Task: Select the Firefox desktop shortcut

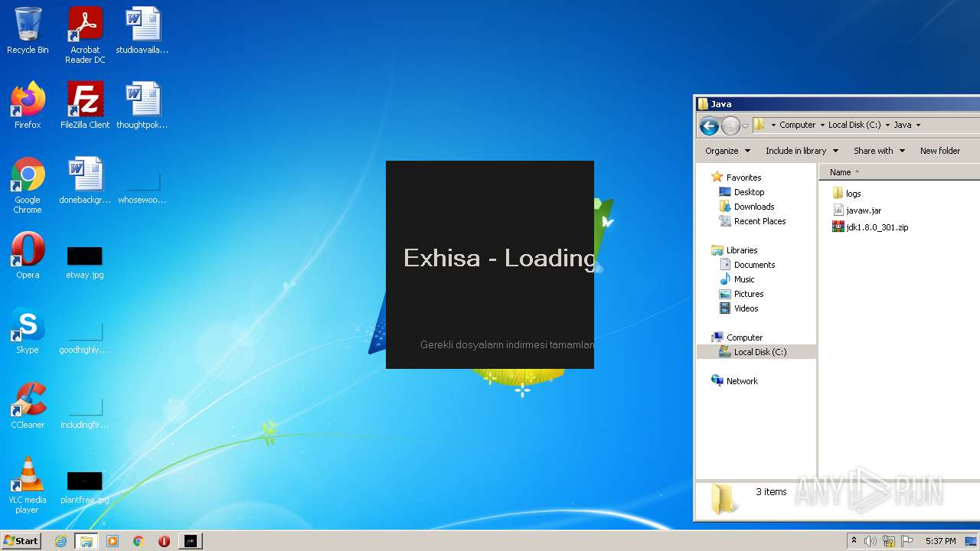Action: 28,106
